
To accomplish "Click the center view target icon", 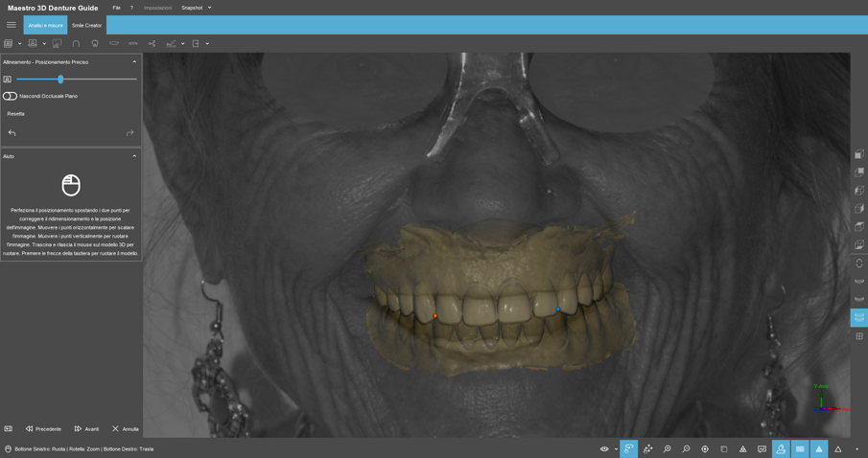I will point(705,449).
